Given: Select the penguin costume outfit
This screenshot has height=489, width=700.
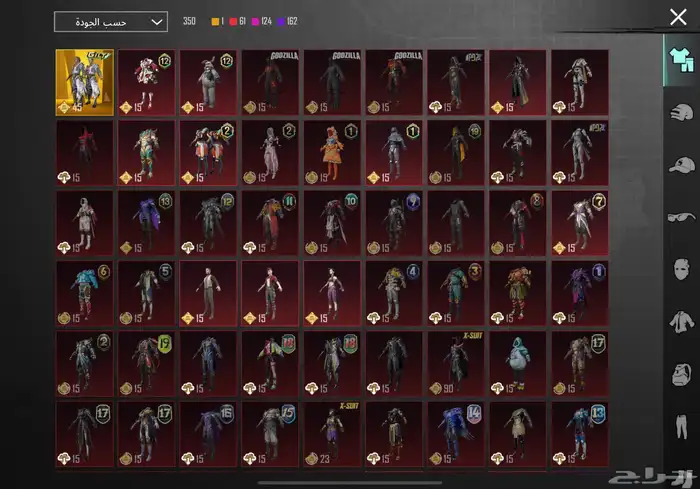Looking at the screenshot, I should (517, 363).
